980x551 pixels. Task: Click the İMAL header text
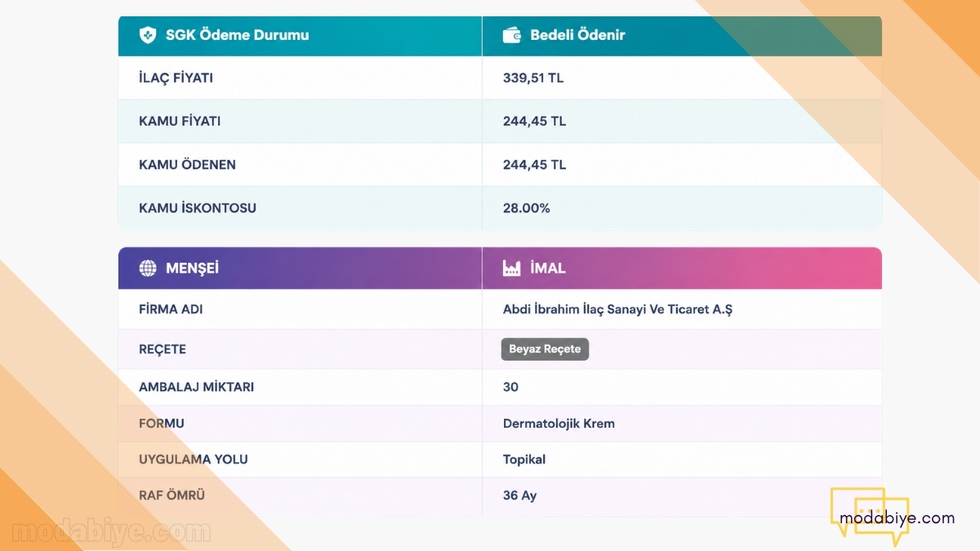pos(548,268)
